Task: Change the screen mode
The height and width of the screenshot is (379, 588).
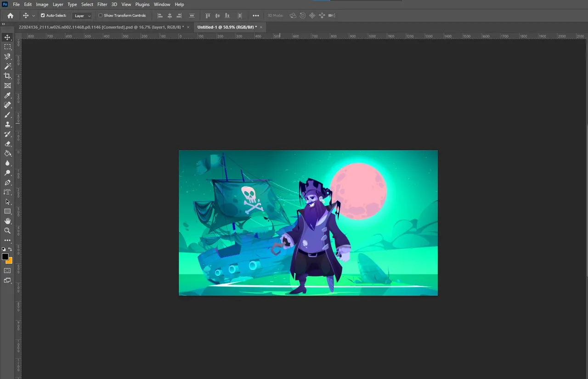Action: coord(7,280)
